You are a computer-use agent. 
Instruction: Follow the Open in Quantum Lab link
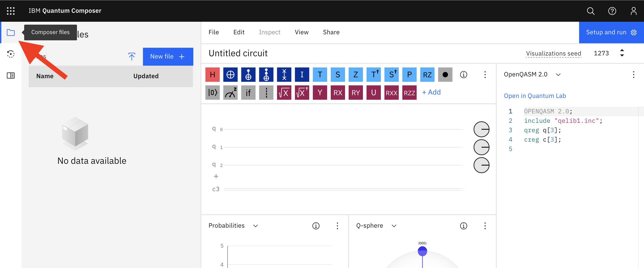click(535, 96)
